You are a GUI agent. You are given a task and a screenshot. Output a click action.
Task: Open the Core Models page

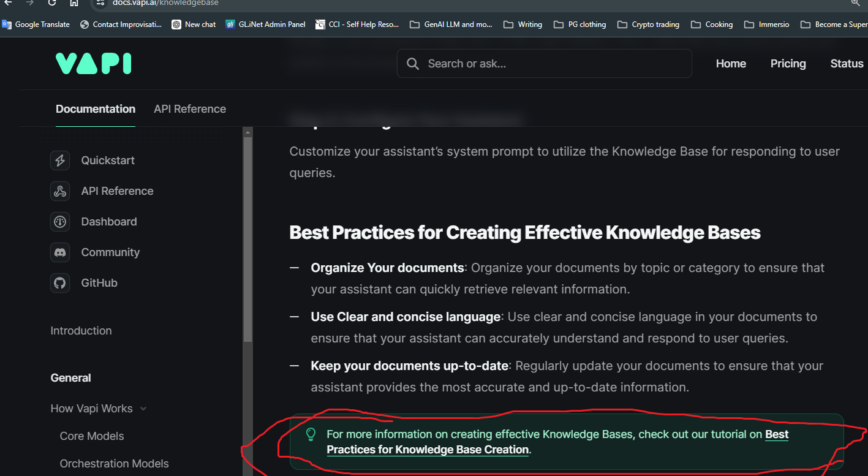tap(92, 436)
